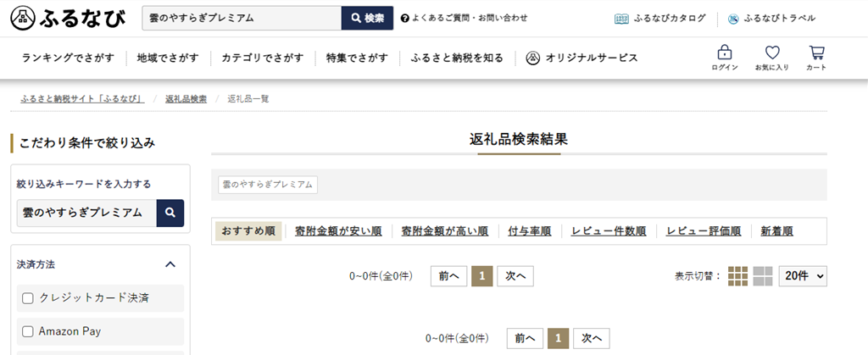The width and height of the screenshot is (868, 355).
Task: Sort by レビュー評価順
Action: tap(704, 231)
